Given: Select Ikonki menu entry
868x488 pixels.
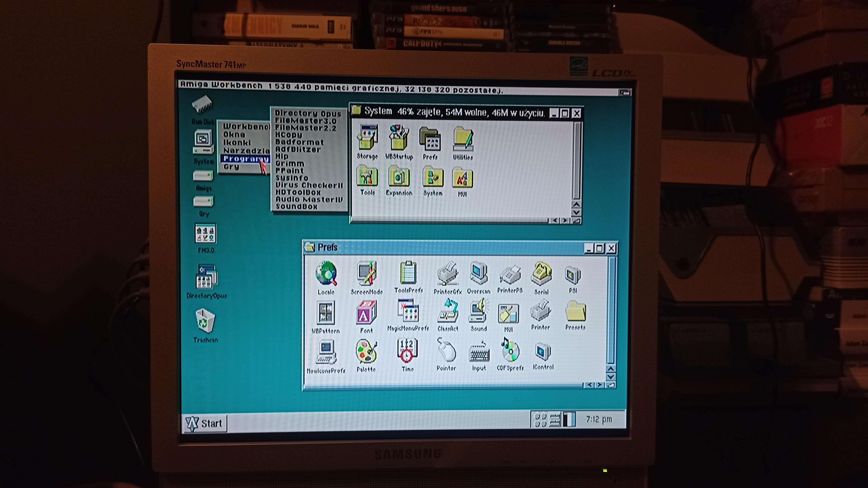Looking at the screenshot, I should point(246,143).
